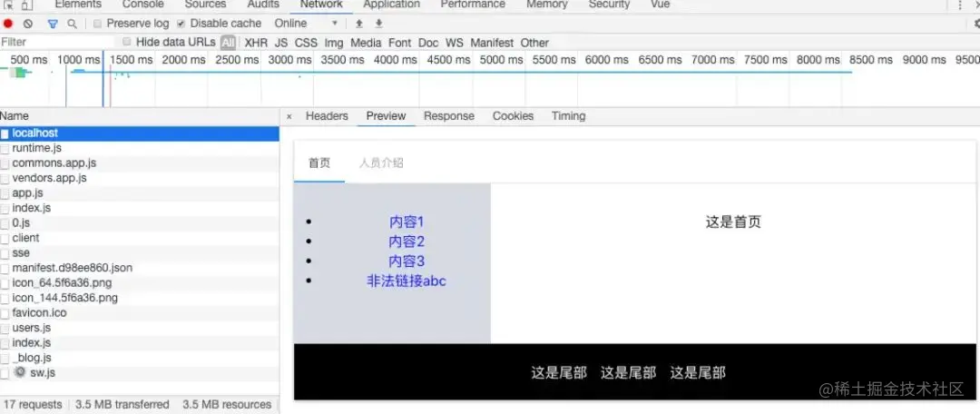Select the sse request row
Screen dimensions: 980x414
pos(140,253)
